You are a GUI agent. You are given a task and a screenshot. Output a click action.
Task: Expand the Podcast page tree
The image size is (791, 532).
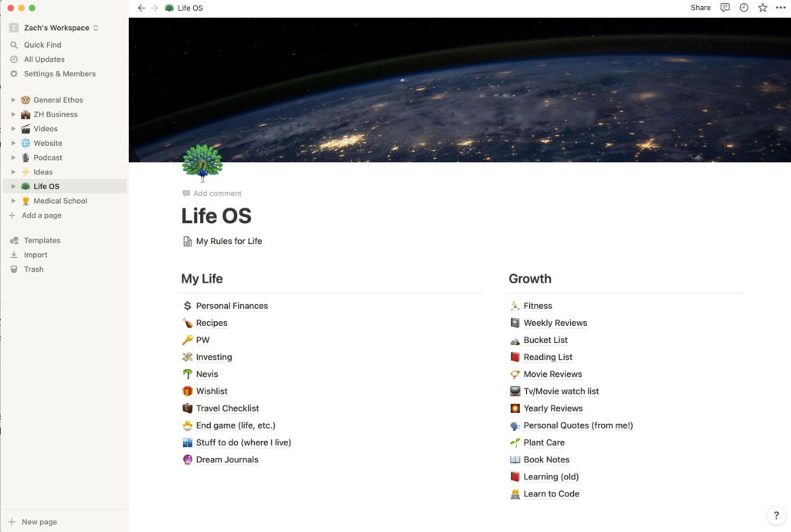tap(13, 158)
